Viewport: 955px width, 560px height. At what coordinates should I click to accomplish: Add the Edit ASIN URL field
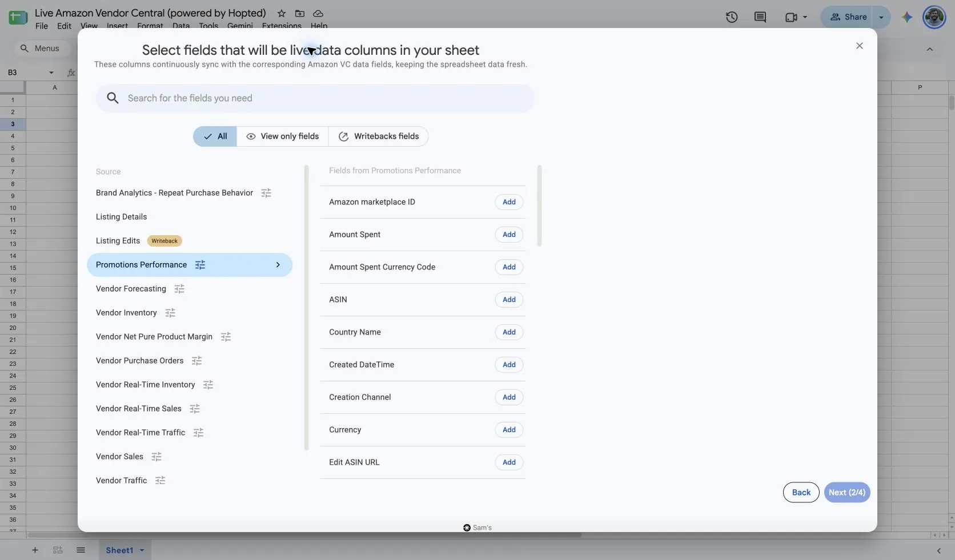click(509, 462)
